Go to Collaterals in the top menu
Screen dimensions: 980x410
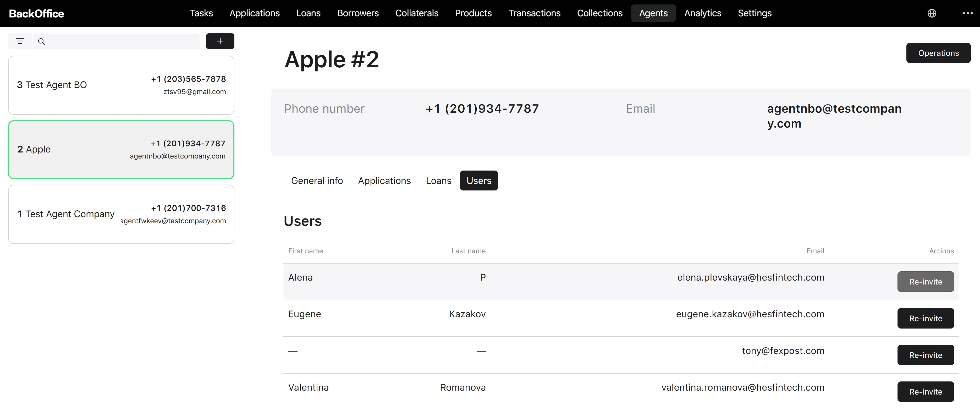click(417, 13)
